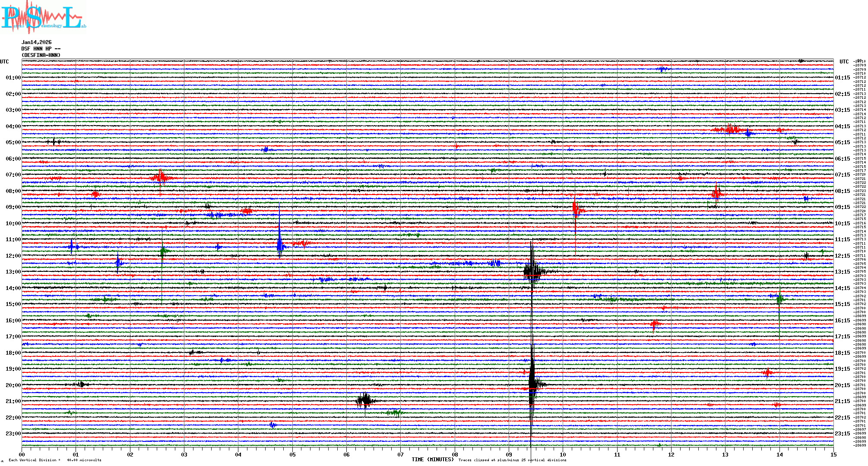The height and width of the screenshot is (466, 868).
Task: Click the (DESFINA-HNN) station name
Action: coord(41,55)
